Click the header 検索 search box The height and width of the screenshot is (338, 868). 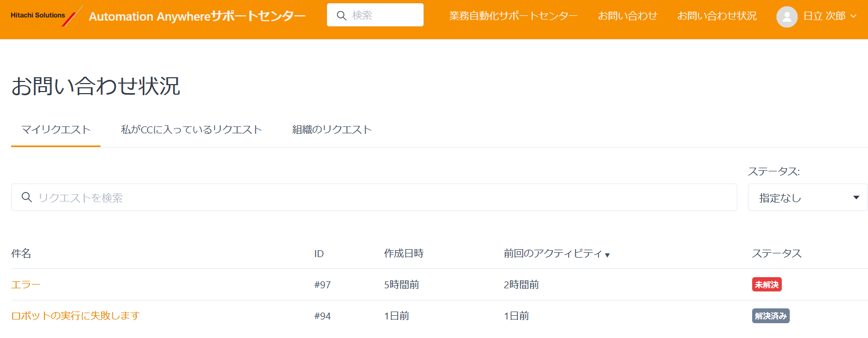(x=375, y=15)
